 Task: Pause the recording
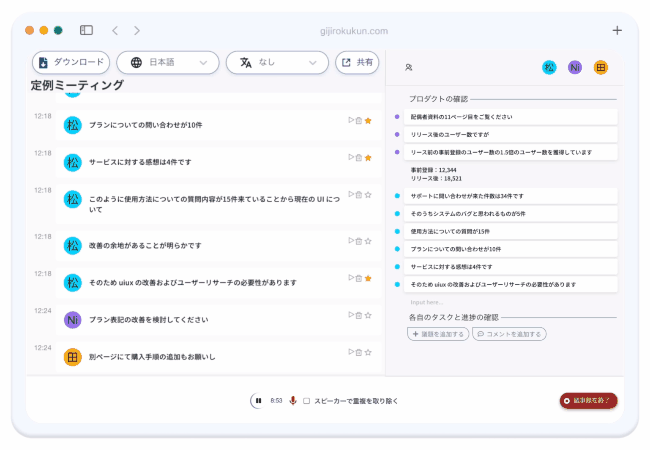(x=258, y=401)
